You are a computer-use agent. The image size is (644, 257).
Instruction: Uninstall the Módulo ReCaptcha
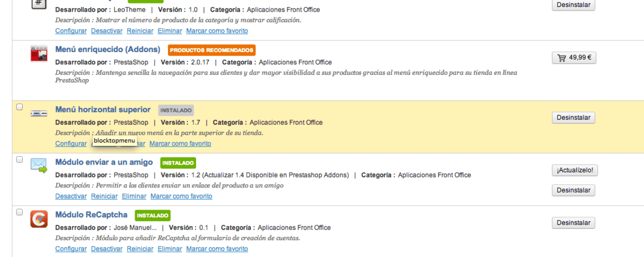click(573, 223)
